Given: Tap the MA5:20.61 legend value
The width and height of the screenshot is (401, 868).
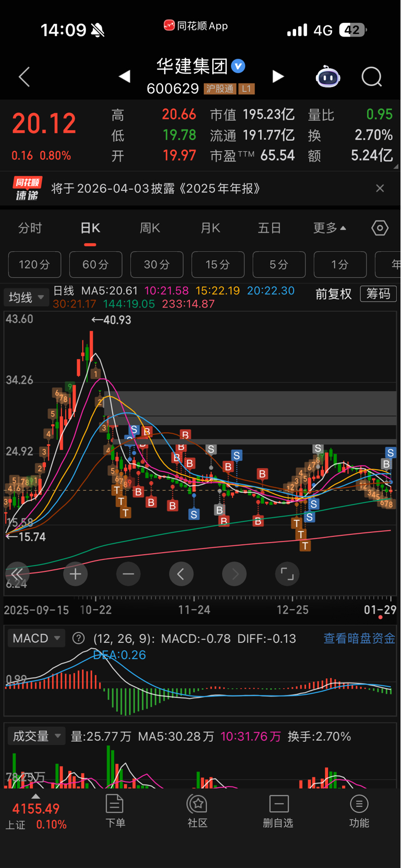Looking at the screenshot, I should tap(110, 290).
